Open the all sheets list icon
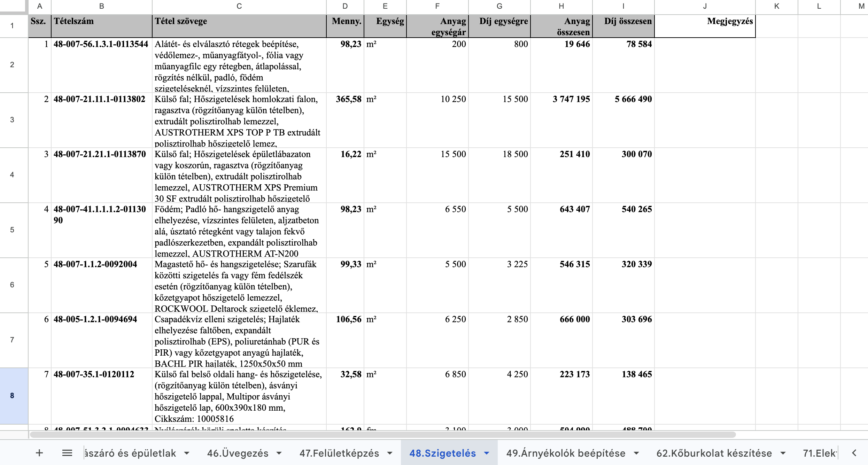The height and width of the screenshot is (465, 868). point(67,453)
